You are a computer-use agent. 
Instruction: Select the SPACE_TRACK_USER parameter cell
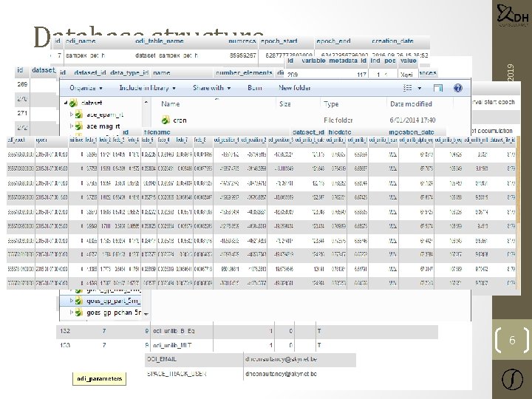coord(177,374)
